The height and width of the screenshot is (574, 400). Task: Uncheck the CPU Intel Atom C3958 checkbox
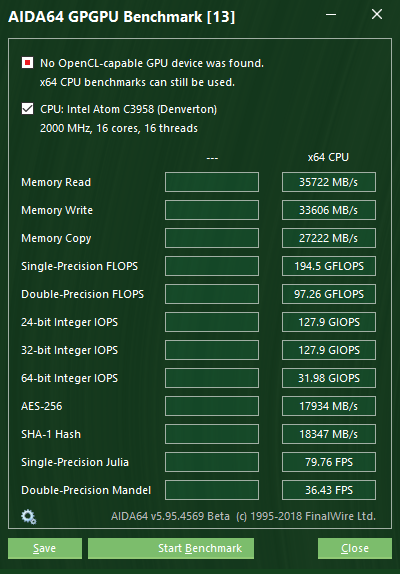click(x=27, y=109)
